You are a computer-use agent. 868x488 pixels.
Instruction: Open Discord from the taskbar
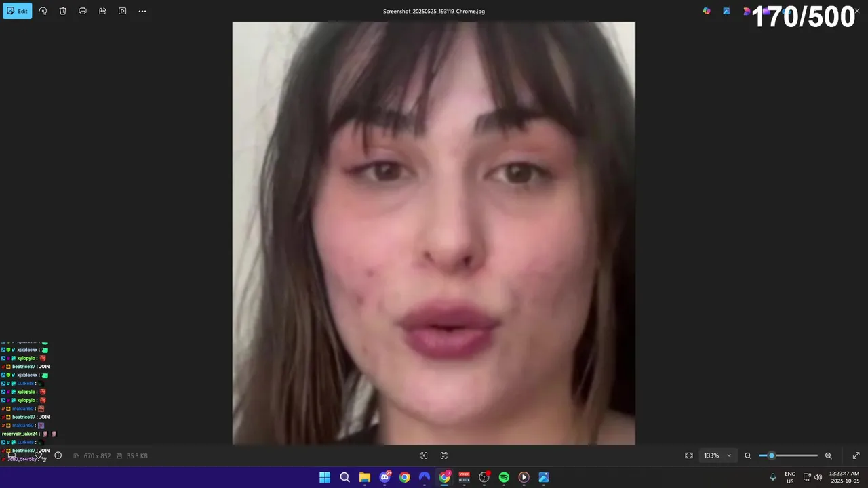click(384, 477)
